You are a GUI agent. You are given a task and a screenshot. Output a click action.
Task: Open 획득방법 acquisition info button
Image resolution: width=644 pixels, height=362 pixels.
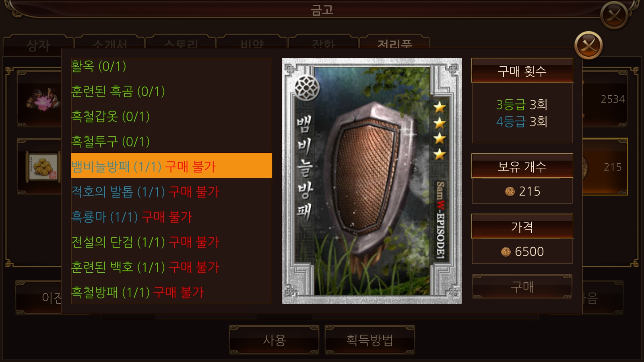(x=369, y=340)
